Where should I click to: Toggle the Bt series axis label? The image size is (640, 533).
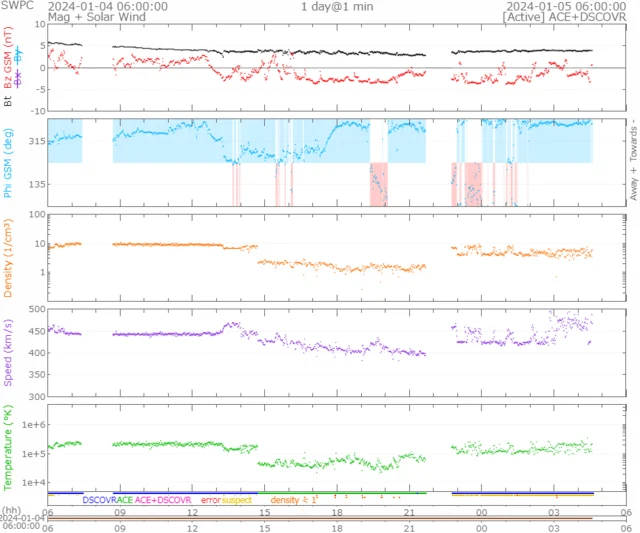click(x=9, y=100)
